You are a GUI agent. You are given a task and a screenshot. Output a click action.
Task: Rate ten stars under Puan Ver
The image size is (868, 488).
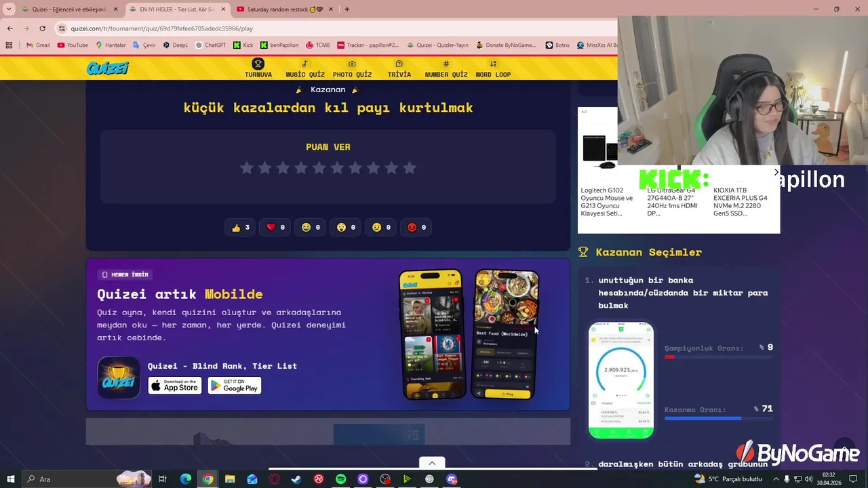pyautogui.click(x=410, y=168)
